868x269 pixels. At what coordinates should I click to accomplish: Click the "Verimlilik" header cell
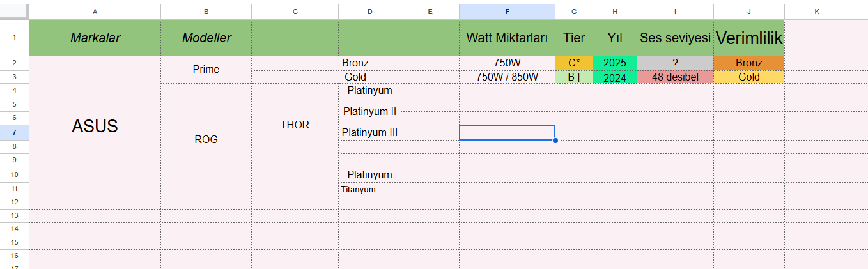pos(749,38)
